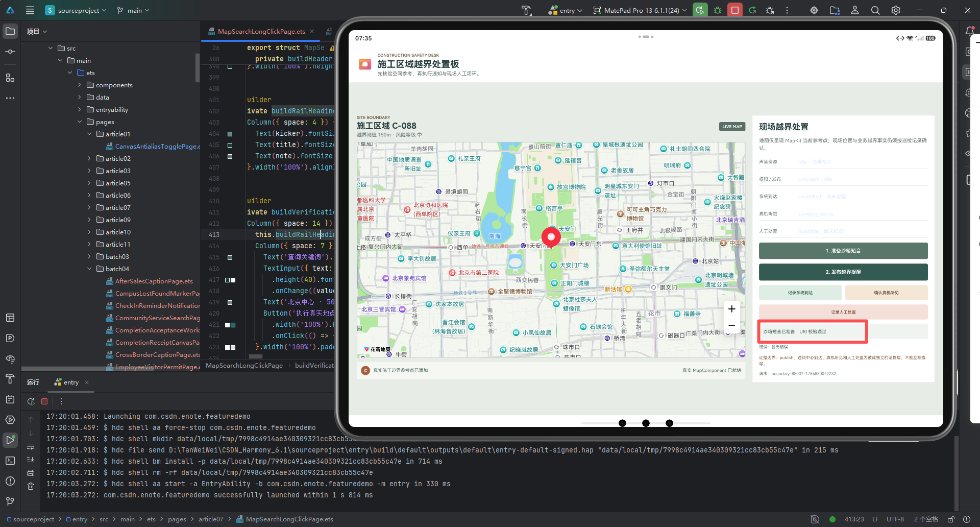This screenshot has height=527, width=980.
Task: Switch to MapSearchLongClickPage.ets tab
Action: pos(261,31)
